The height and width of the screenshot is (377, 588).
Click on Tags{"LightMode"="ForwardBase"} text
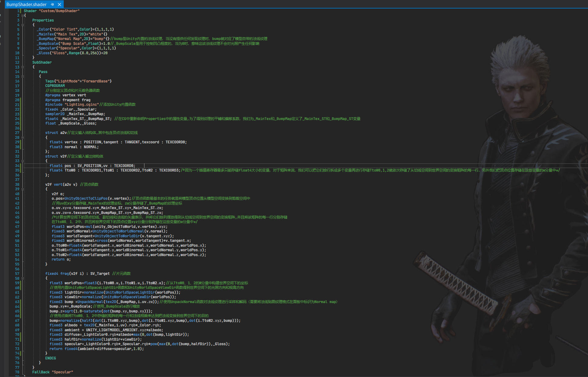pyautogui.click(x=78, y=81)
